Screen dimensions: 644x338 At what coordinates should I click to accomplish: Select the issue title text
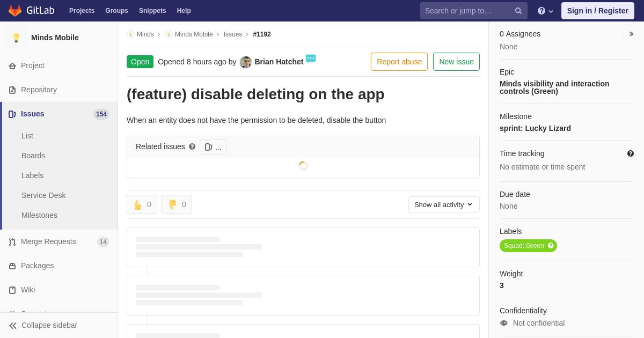tap(255, 94)
